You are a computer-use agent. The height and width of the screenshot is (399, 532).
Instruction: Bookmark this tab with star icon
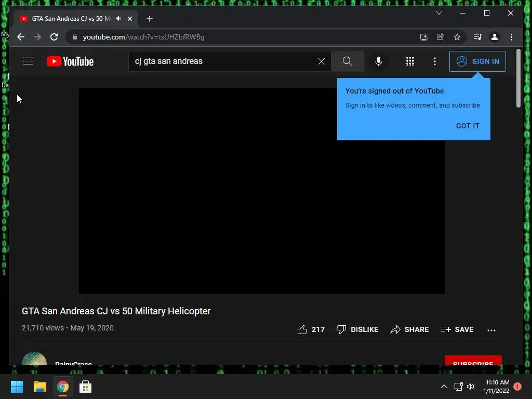[457, 37]
